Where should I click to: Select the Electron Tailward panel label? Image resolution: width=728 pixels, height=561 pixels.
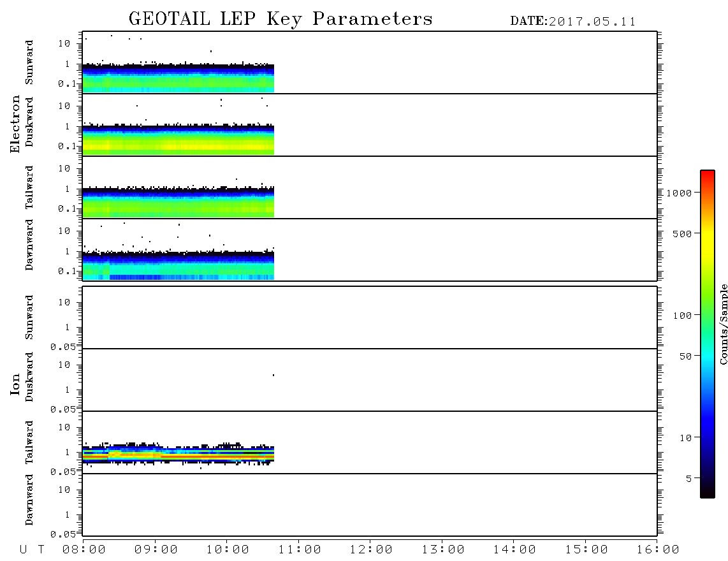click(29, 187)
